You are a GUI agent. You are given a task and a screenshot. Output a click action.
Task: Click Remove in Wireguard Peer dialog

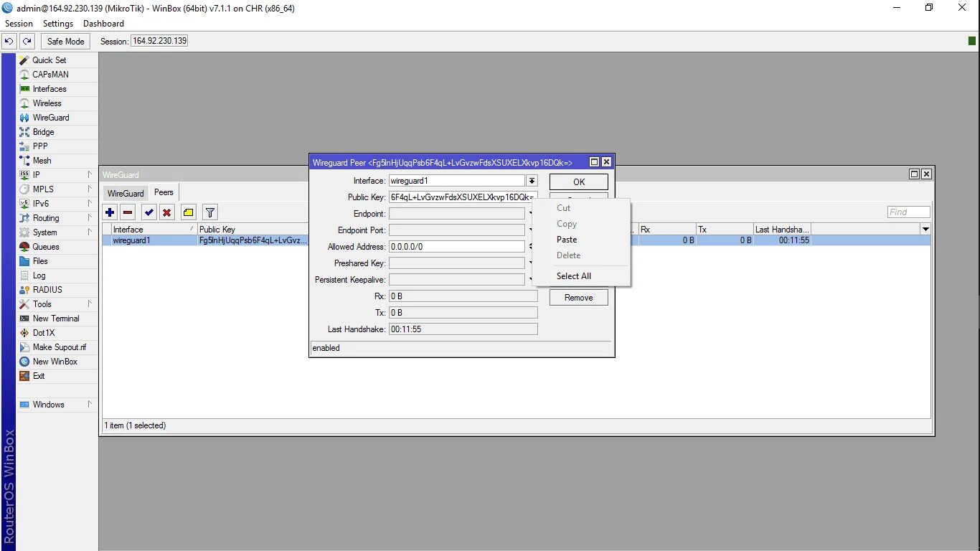pos(579,298)
